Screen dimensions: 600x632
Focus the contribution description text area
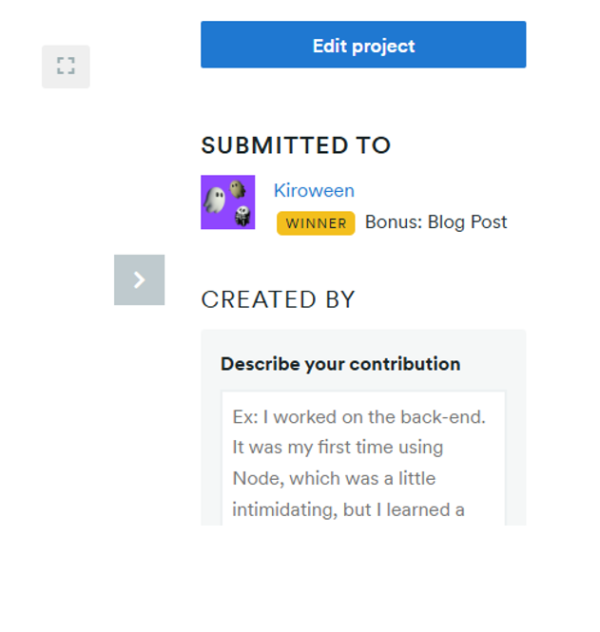point(363,458)
